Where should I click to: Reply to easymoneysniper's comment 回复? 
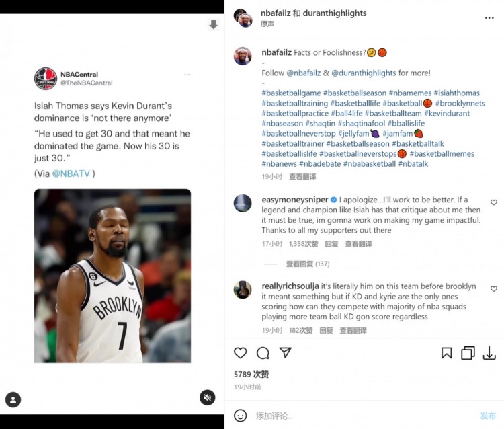tap(331, 244)
